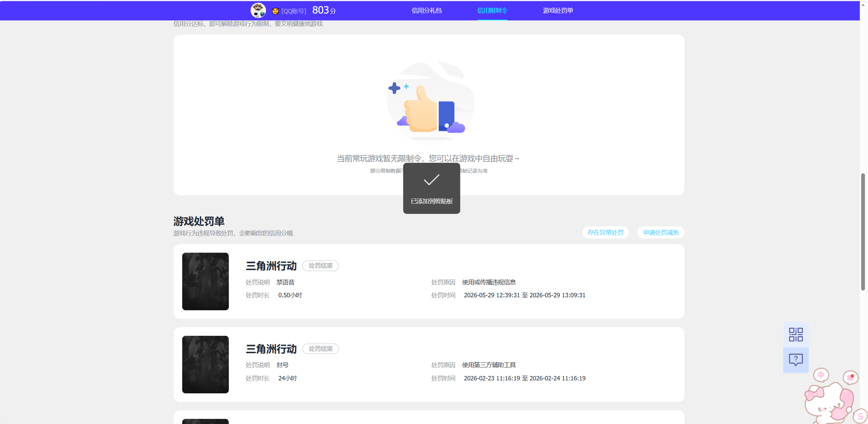Select the 信用限制令 tab
868x424 pixels.
[x=492, y=11]
